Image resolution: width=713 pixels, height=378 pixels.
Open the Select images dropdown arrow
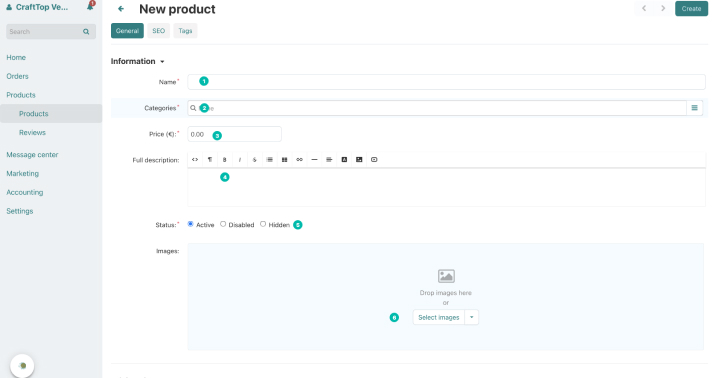472,318
